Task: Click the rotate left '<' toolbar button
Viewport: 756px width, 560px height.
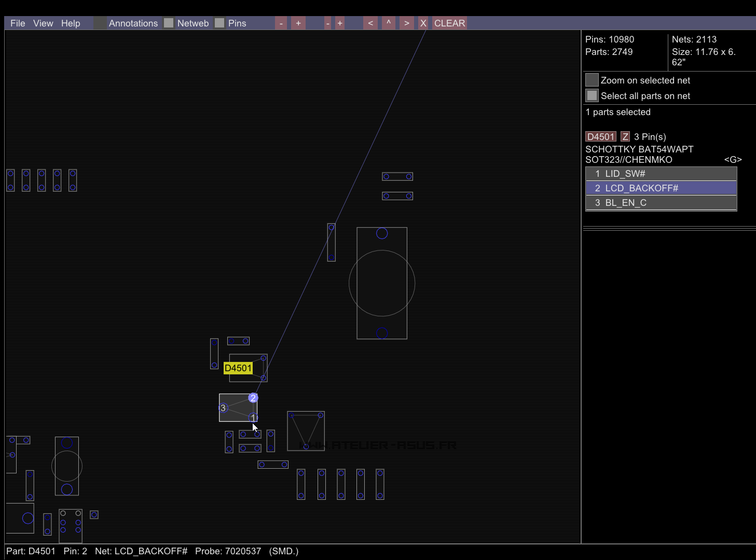Action: [370, 23]
